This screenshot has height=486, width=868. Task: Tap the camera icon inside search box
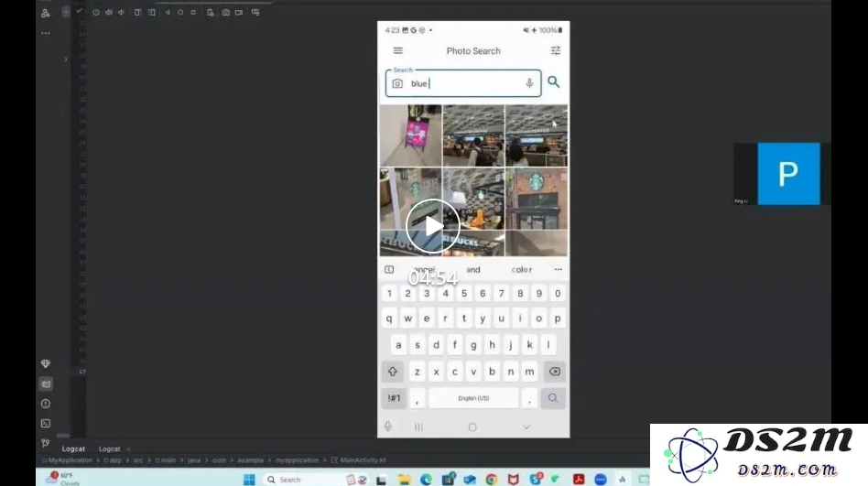click(x=397, y=83)
